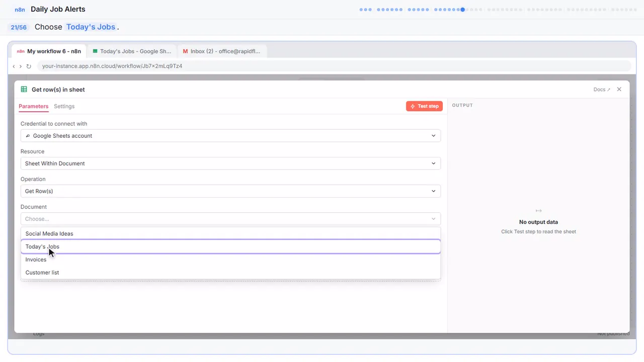Screen dimensions: 644x362
Task: Click the browser back arrow
Action: click(14, 66)
